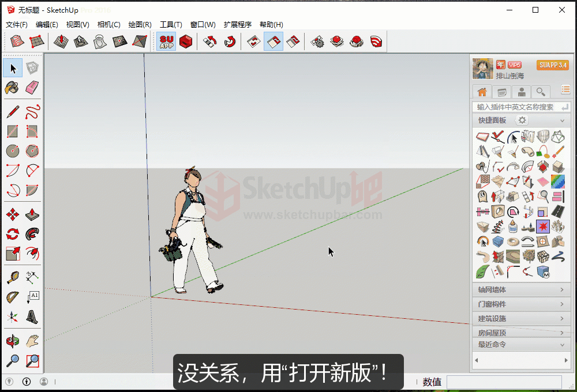This screenshot has width=577, height=392.
Task: Select the 3D Text tool
Action: point(32,316)
